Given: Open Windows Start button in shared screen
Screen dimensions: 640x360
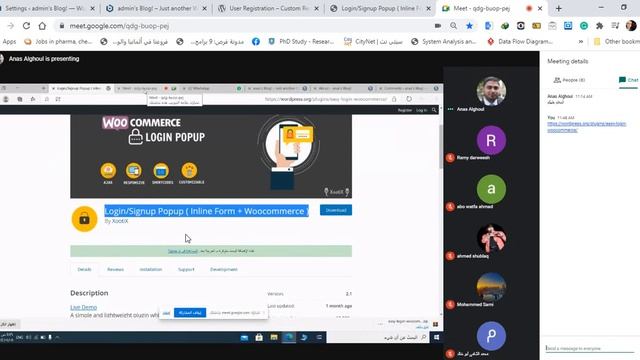Looking at the screenshot, I should (436, 337).
